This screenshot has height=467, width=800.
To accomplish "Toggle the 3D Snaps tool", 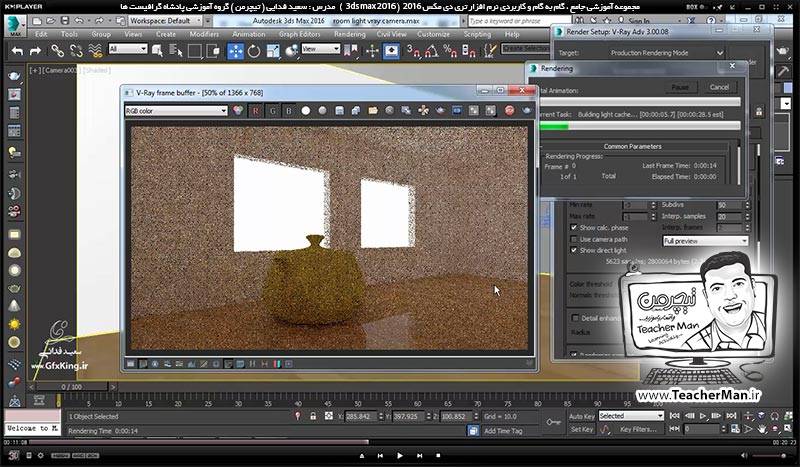I will click(x=413, y=51).
